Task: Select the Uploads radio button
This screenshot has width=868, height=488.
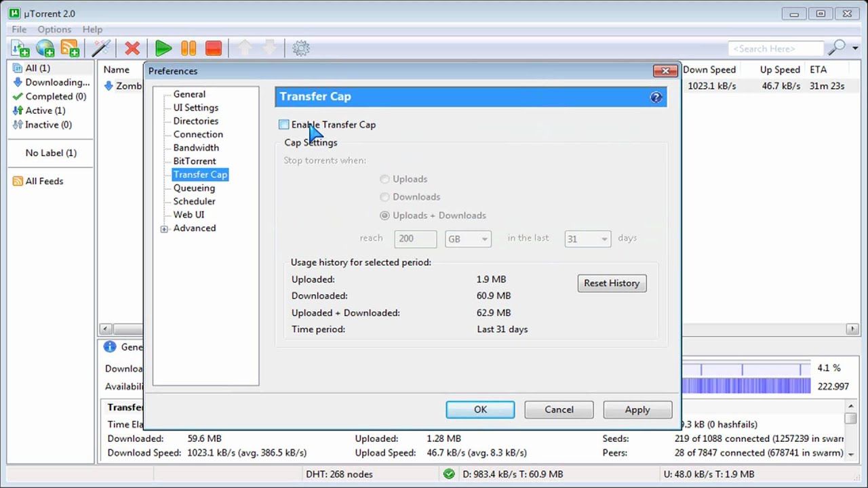Action: click(x=384, y=179)
